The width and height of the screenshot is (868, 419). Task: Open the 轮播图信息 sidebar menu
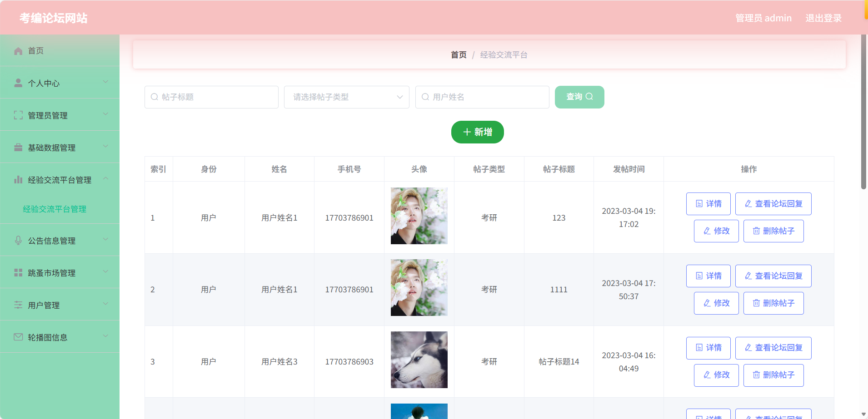[60, 337]
